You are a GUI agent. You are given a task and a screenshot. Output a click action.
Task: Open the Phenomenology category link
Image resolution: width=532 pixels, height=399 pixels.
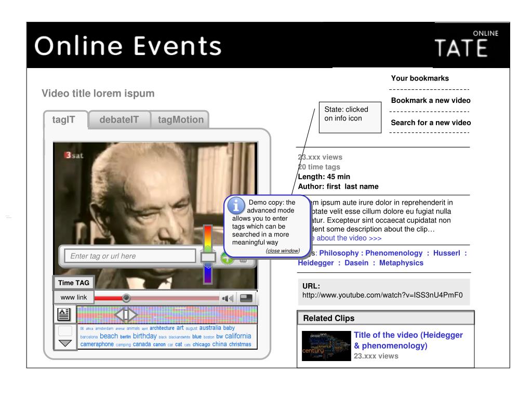coord(394,253)
